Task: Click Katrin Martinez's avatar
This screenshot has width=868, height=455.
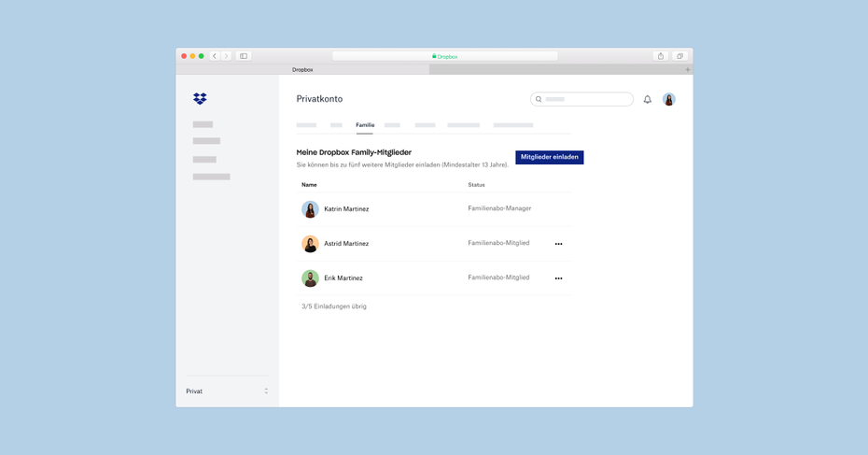Action: coord(310,209)
